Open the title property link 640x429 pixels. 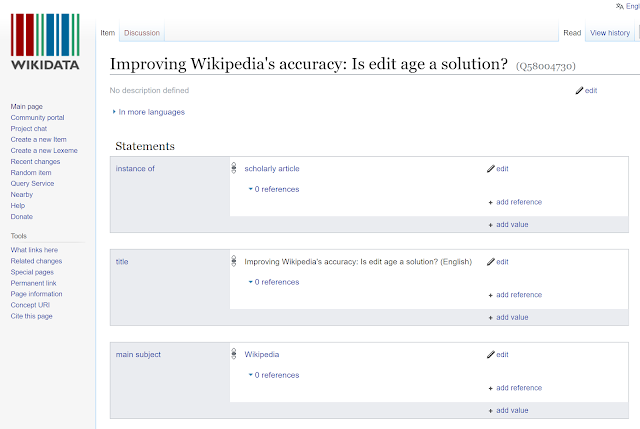click(122, 262)
